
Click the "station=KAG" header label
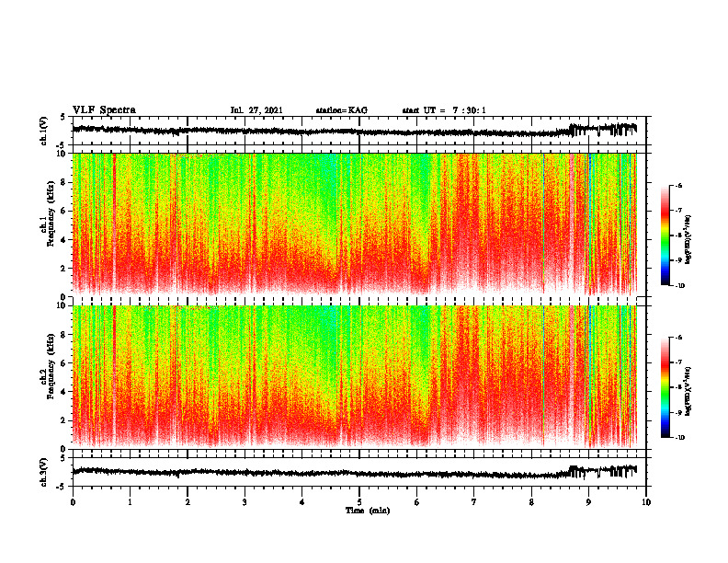[342, 110]
